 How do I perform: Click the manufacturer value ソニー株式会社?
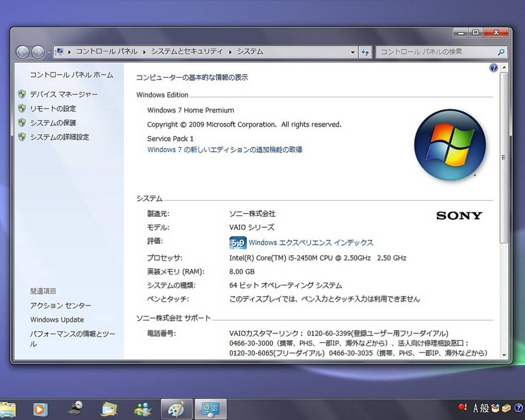(x=252, y=214)
